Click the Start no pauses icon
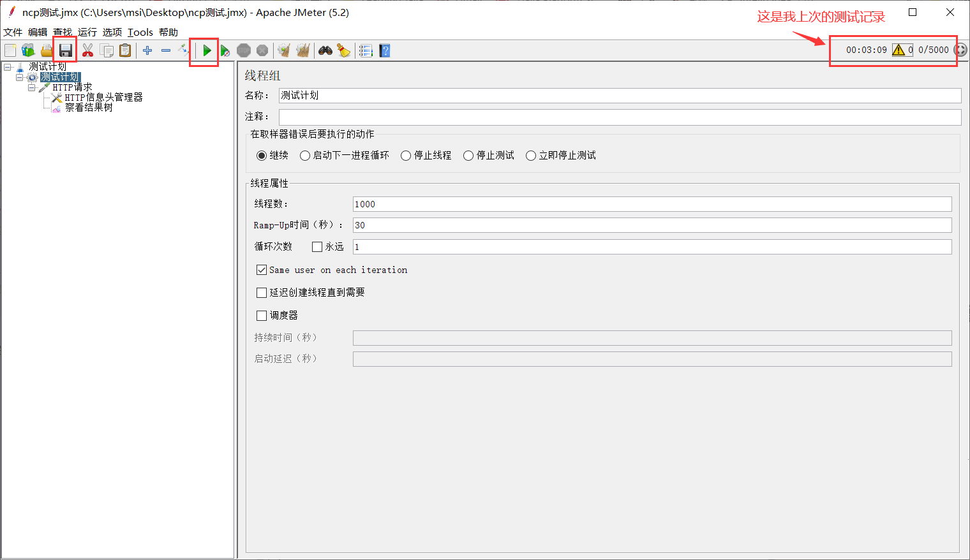The height and width of the screenshot is (560, 970). tap(225, 50)
